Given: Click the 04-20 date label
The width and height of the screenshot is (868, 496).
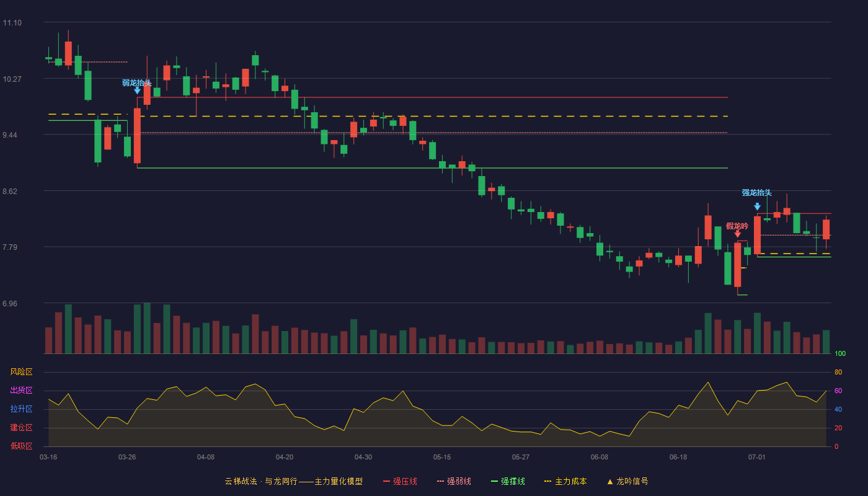Looking at the screenshot, I should click(285, 457).
